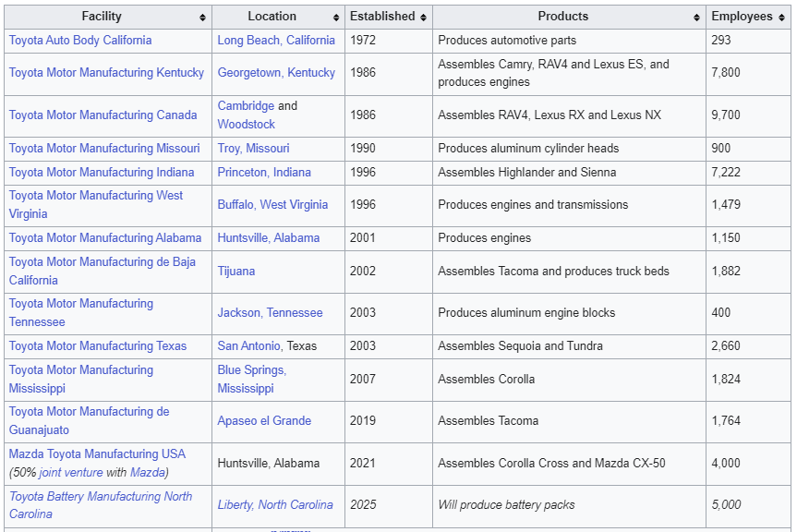The width and height of the screenshot is (797, 532).
Task: Select the Apaseo el Grande link
Action: click(264, 421)
